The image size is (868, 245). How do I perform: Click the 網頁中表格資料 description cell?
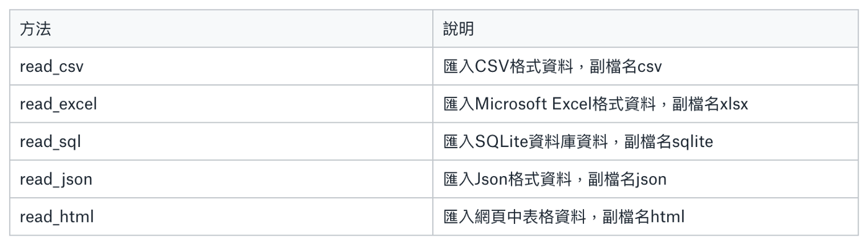point(645,216)
